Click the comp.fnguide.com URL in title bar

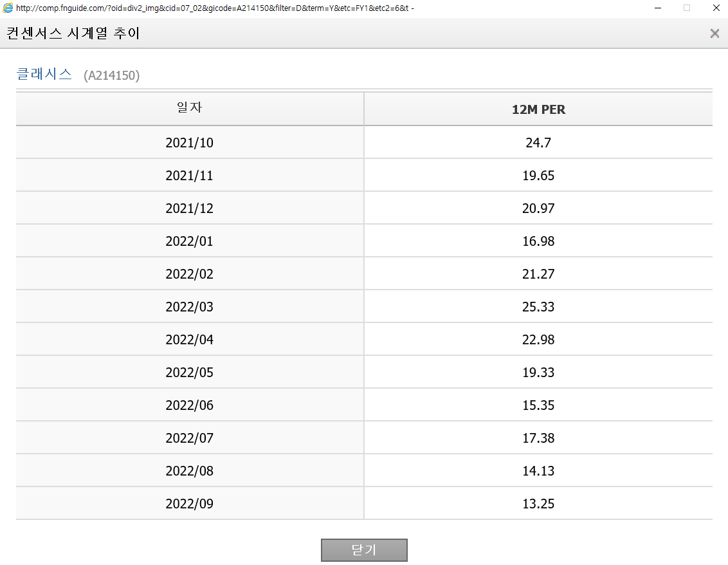[215, 8]
